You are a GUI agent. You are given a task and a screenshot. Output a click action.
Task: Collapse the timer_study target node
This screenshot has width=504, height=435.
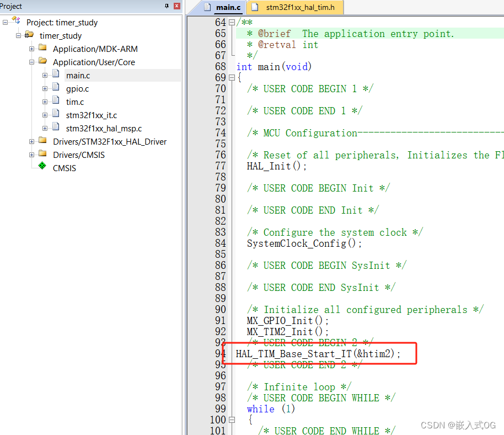point(18,36)
